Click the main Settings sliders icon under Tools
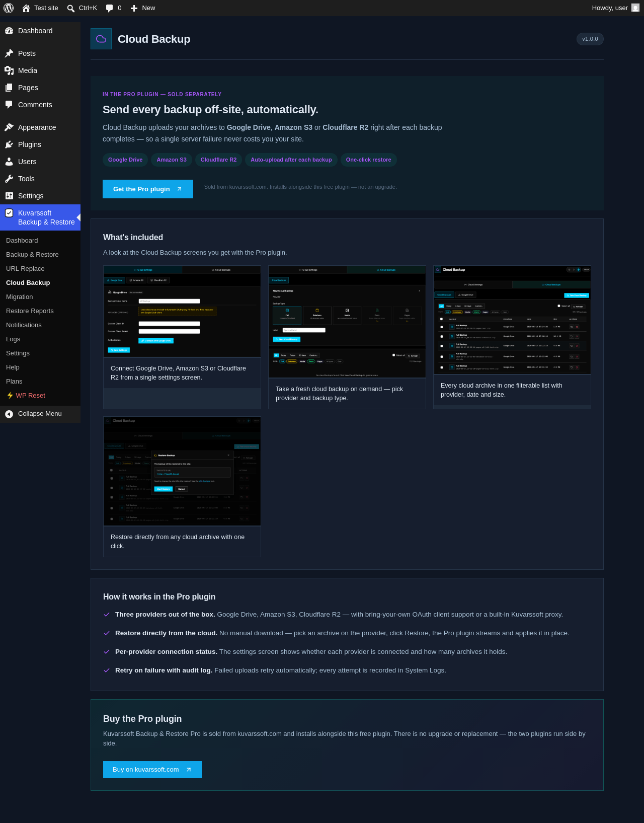This screenshot has width=644, height=823. 9,196
